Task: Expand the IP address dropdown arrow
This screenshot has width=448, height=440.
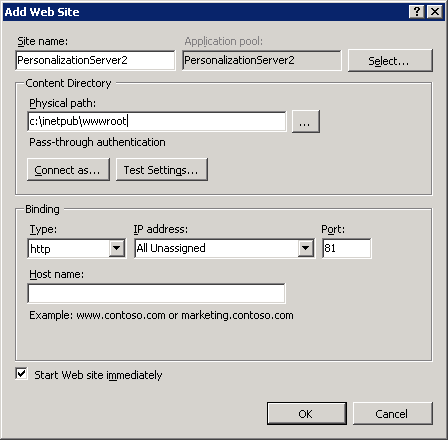Action: tap(305, 248)
